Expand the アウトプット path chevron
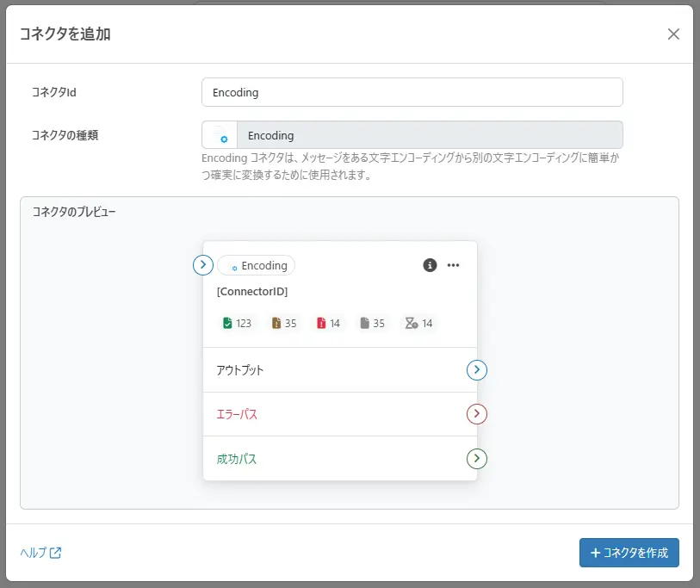700x588 pixels. 476,370
